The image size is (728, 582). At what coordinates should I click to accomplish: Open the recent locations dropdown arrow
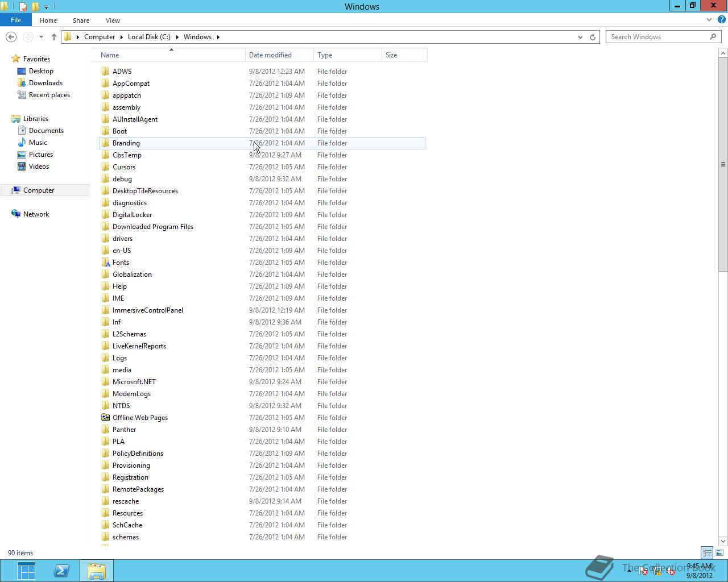[41, 37]
